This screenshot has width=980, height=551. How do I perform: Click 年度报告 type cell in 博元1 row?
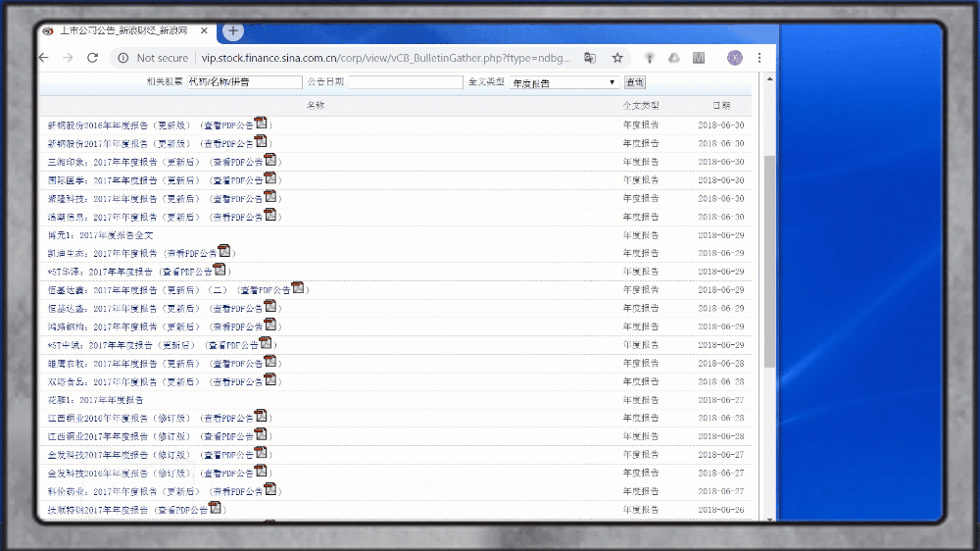[641, 235]
